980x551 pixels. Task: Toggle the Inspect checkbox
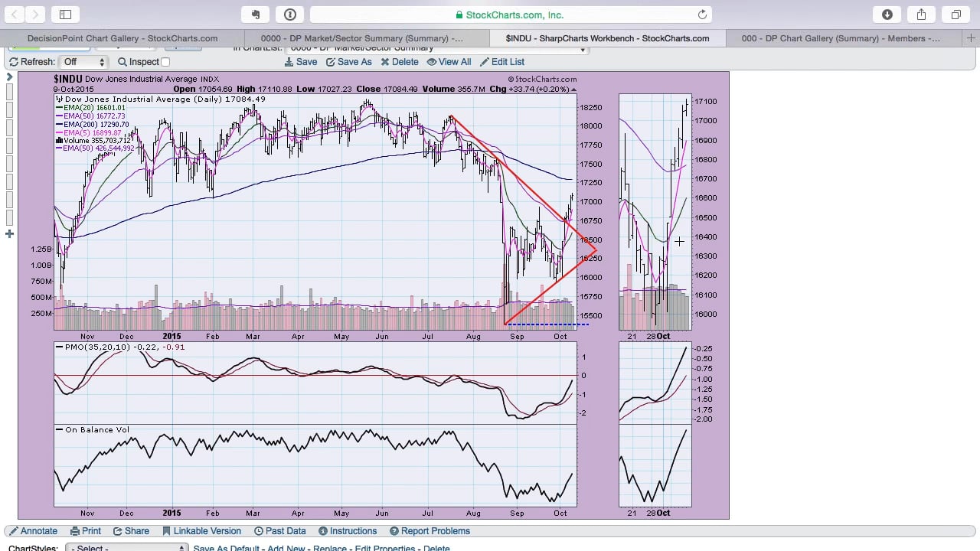[165, 62]
